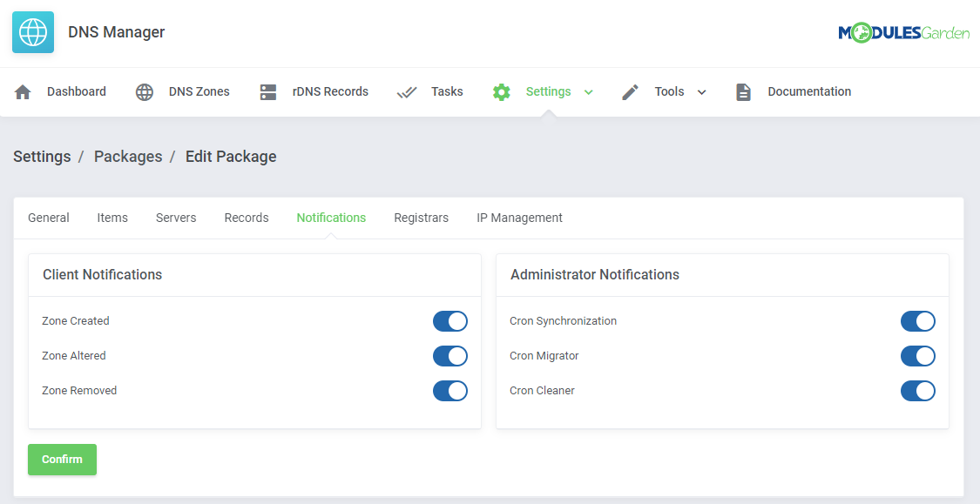Toggle the Cron Synchronization switch

[917, 321]
